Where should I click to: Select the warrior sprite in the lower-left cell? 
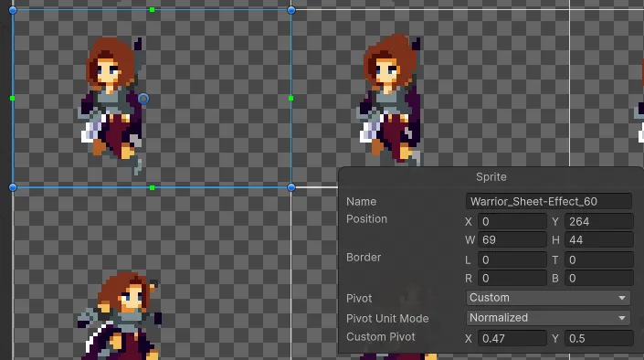coord(119,315)
